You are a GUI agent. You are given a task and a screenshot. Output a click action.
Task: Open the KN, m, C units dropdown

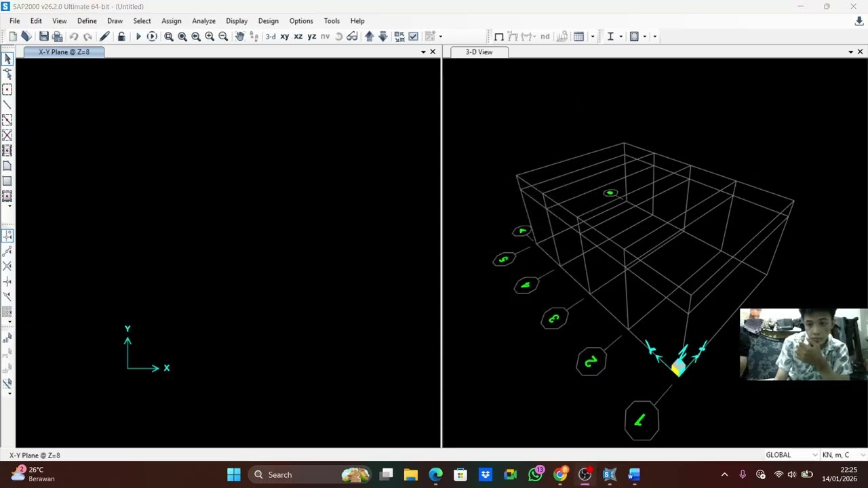coord(843,455)
